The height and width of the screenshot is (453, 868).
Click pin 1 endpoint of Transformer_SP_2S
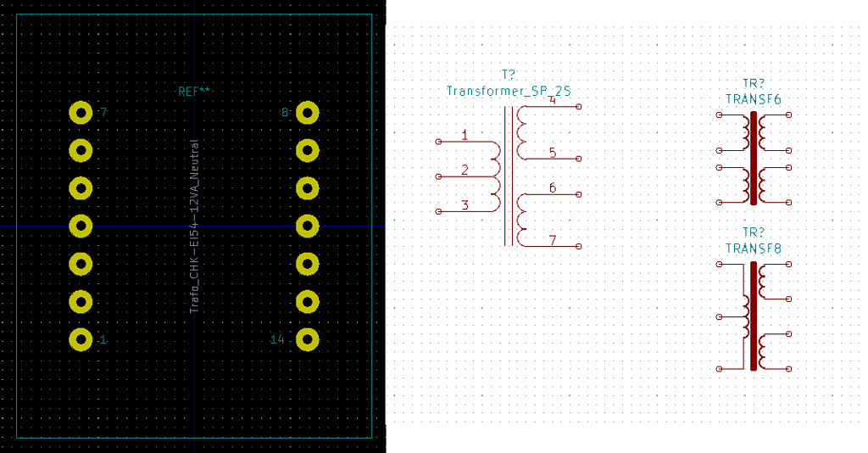tap(437, 141)
